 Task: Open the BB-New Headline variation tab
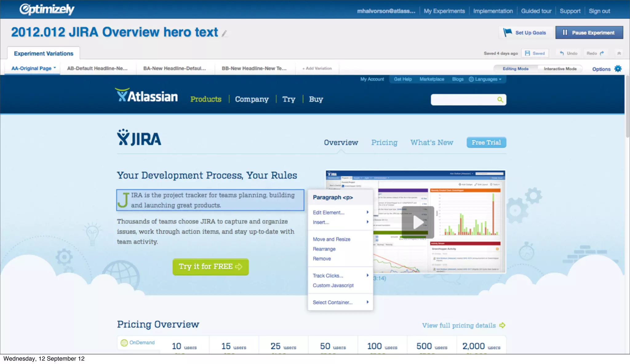254,68
